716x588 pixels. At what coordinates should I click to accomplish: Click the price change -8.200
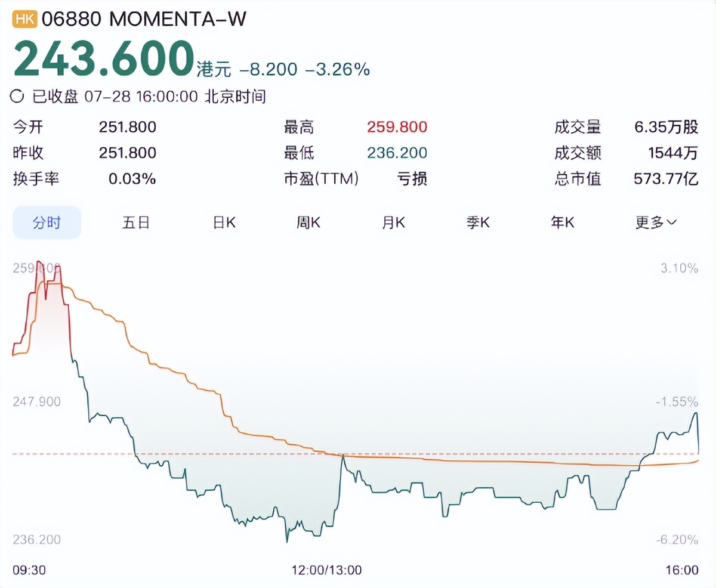click(x=268, y=70)
